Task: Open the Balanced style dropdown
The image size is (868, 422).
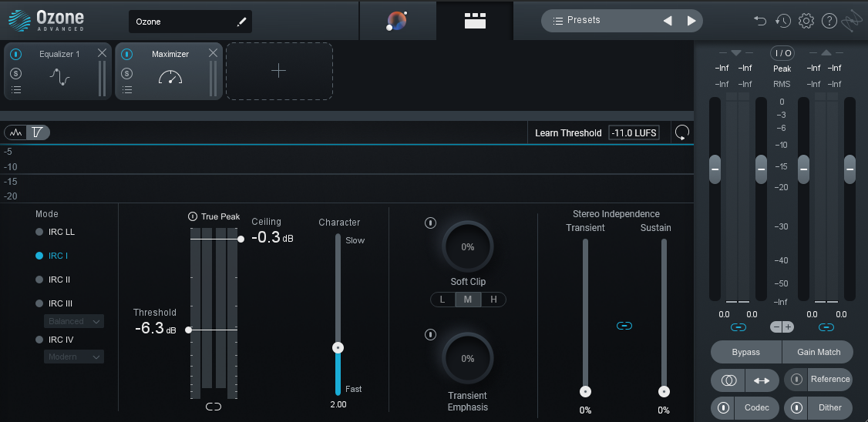Action: point(74,321)
